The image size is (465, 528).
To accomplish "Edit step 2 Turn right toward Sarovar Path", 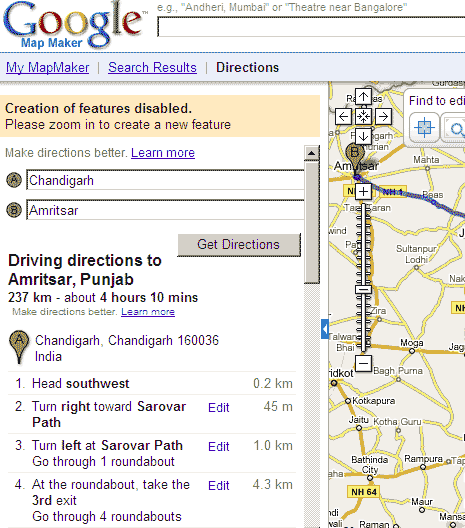I will (219, 407).
